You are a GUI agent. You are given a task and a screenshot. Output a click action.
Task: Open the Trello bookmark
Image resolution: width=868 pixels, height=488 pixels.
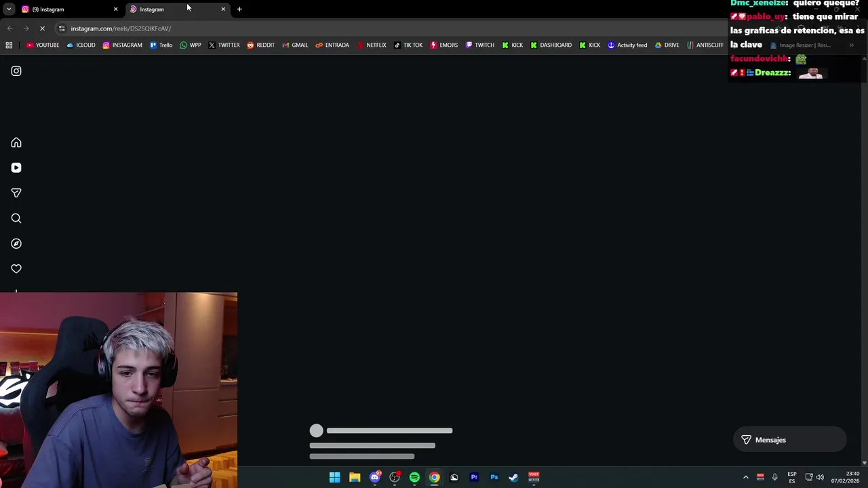(161, 45)
